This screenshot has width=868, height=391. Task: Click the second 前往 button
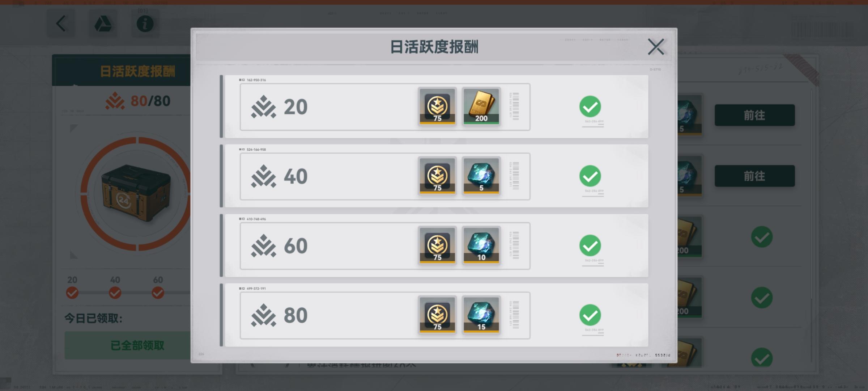[754, 176]
